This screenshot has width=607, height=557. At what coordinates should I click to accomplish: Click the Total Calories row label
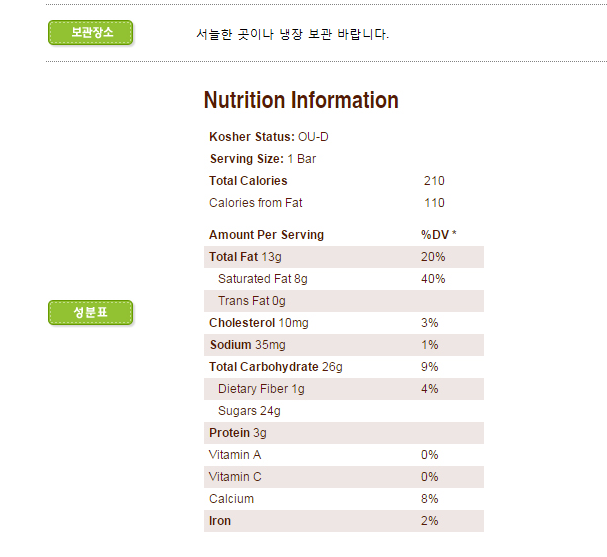[248, 181]
